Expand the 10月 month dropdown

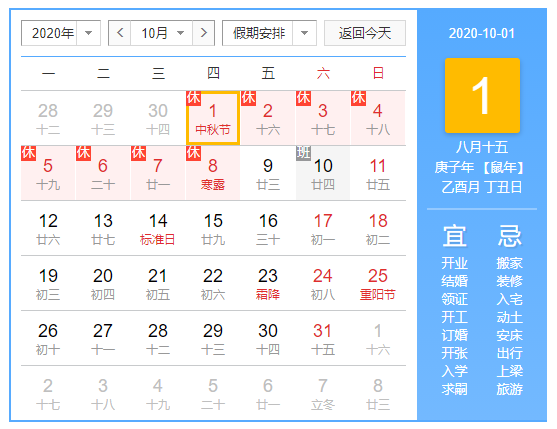click(x=162, y=33)
